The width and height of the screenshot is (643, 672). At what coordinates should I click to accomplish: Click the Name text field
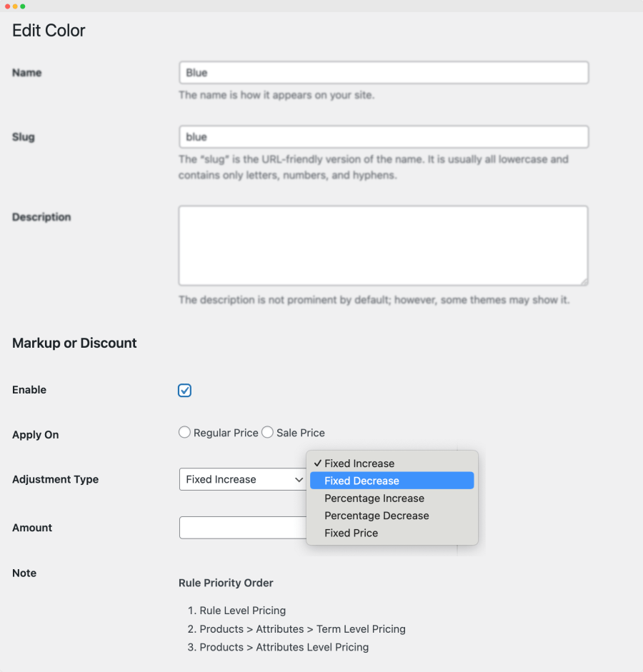[383, 73]
